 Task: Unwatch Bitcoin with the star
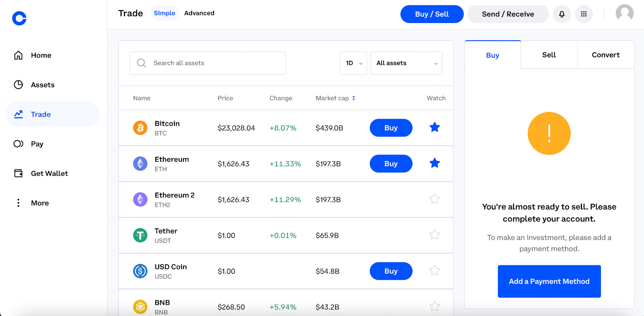tap(435, 127)
